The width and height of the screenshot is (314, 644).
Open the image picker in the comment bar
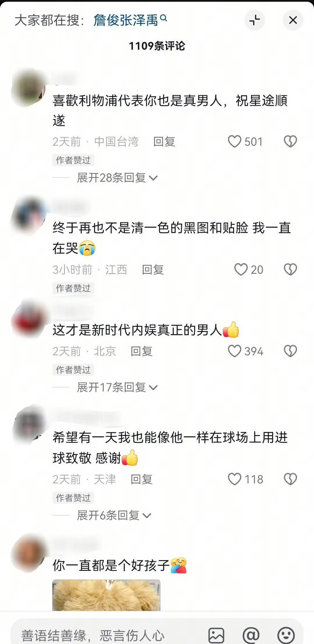216,635
